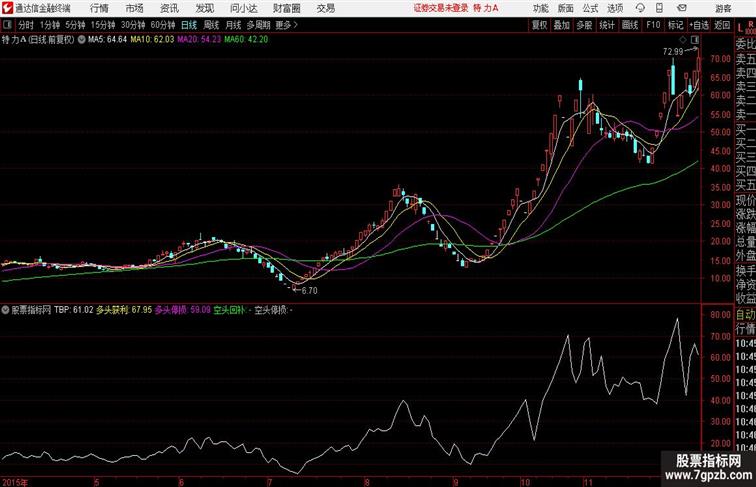Screen dimensions: 756x487
Task: Click the 画线 drawing button
Action: (x=630, y=25)
